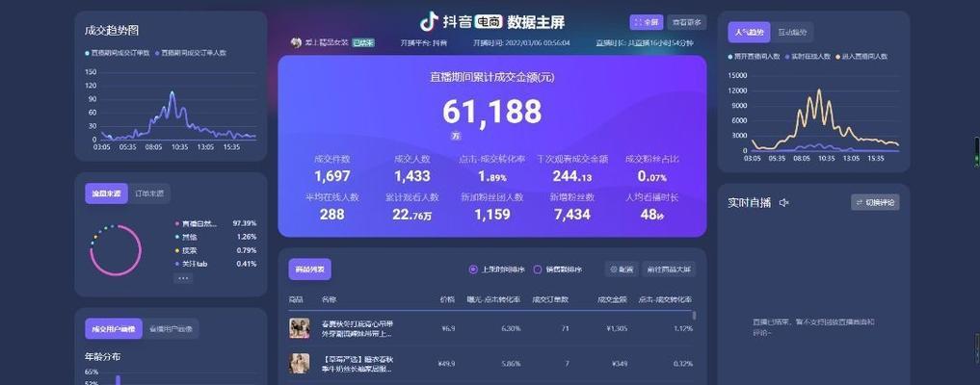Click the second product's thumbnail, priced ¥49.9

point(300,364)
